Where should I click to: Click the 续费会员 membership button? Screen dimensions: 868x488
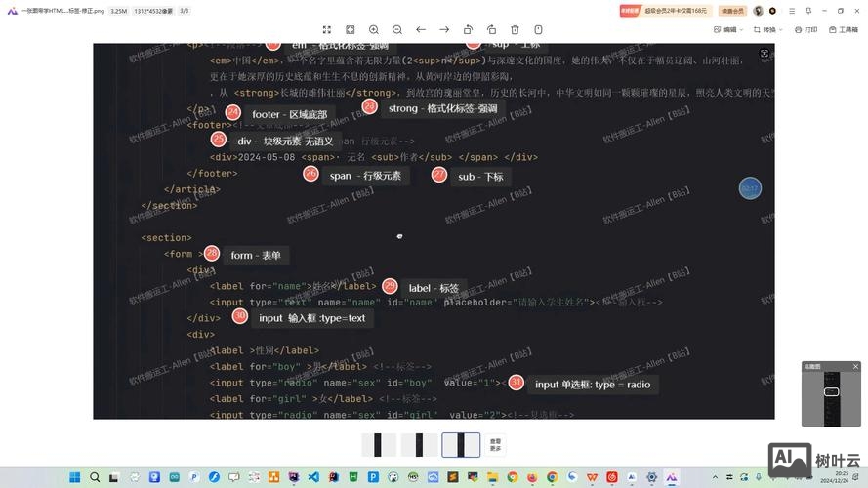733,11
